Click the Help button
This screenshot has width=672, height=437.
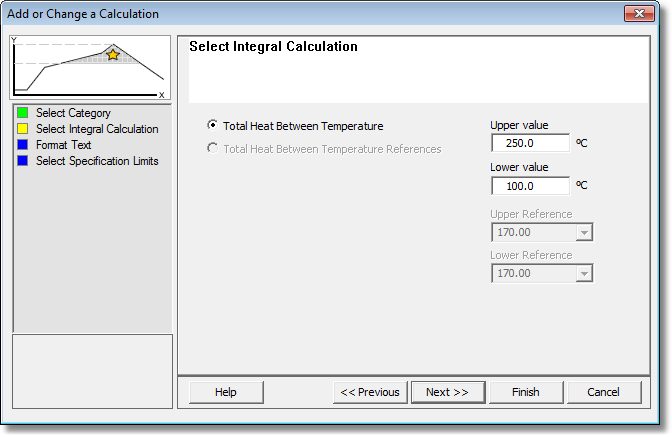click(226, 392)
